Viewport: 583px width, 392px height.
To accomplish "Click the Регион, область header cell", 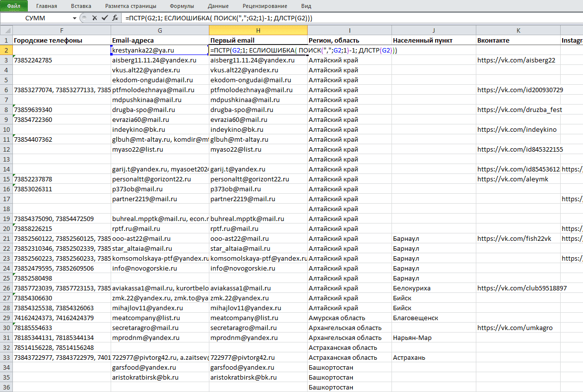I will pyautogui.click(x=349, y=40).
